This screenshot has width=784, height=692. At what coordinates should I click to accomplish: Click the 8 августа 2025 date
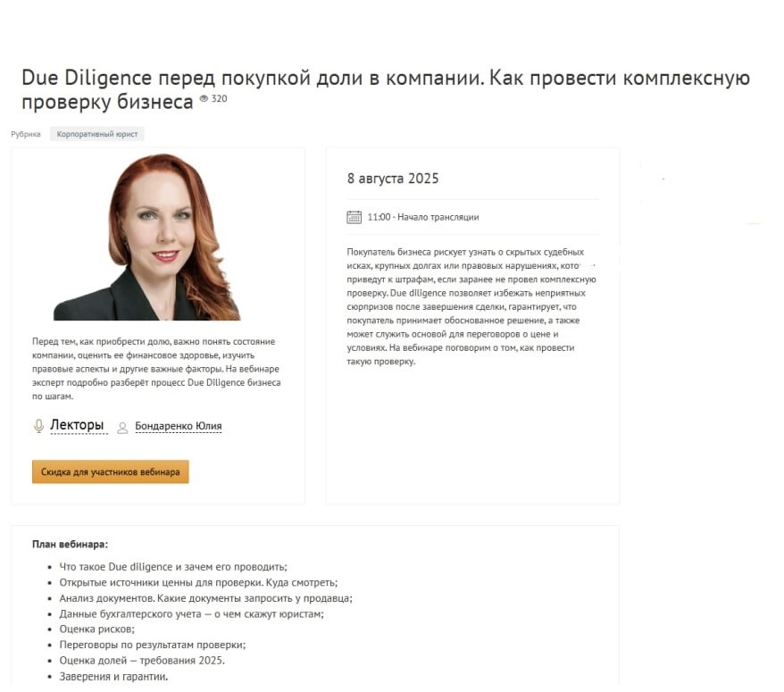[x=393, y=179]
